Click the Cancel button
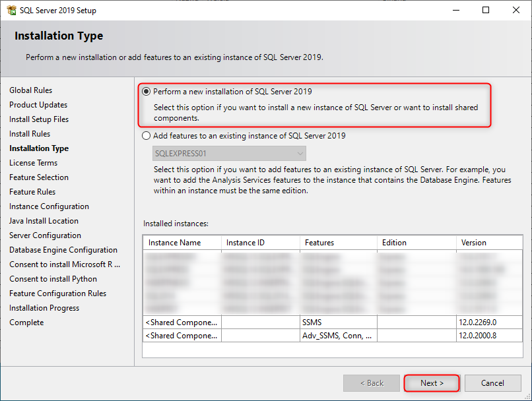The width and height of the screenshot is (532, 401). point(492,383)
